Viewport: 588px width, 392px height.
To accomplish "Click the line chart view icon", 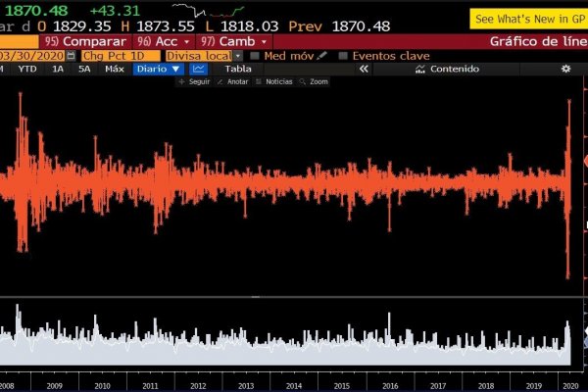I will 198,69.
